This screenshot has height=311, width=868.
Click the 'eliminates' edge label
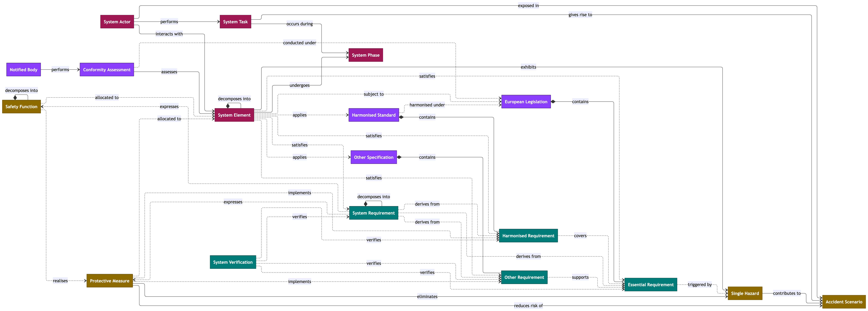427,297
